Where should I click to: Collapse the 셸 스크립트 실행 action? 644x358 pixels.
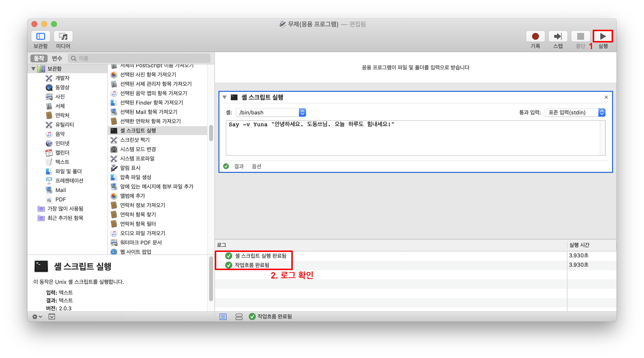point(225,97)
